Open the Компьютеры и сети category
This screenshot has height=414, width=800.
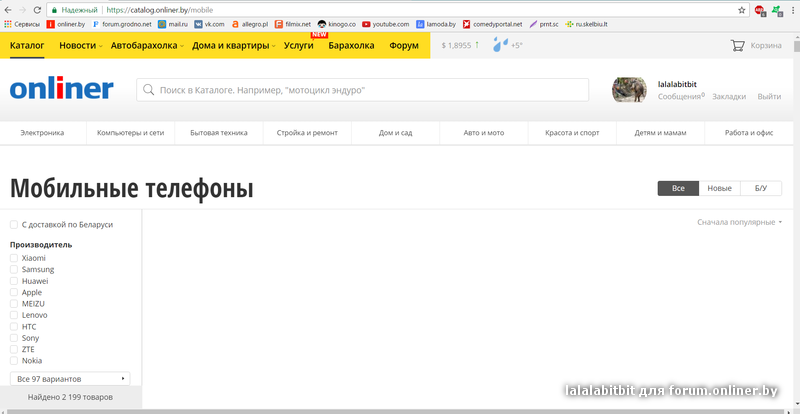[130, 133]
